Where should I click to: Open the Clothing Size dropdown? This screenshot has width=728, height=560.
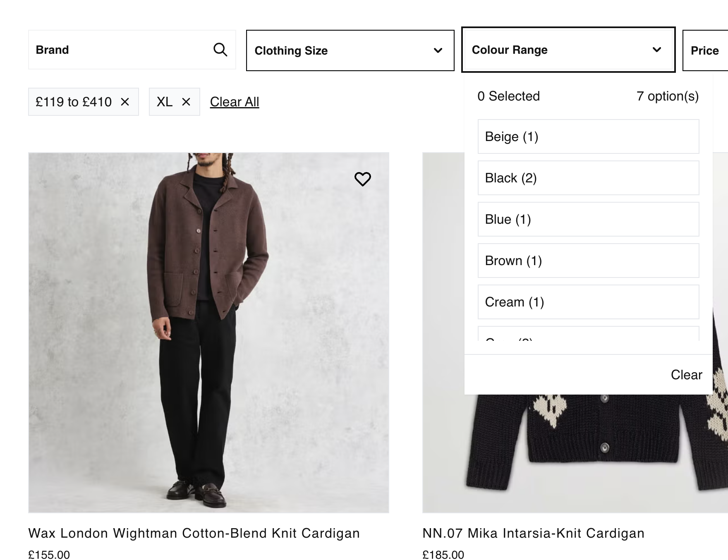click(350, 50)
